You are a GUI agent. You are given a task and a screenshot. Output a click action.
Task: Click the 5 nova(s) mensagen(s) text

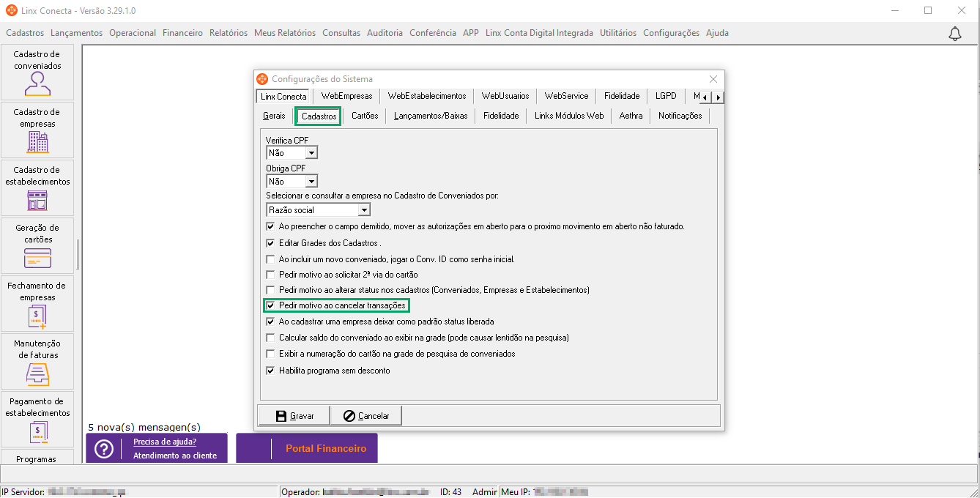[x=144, y=427]
